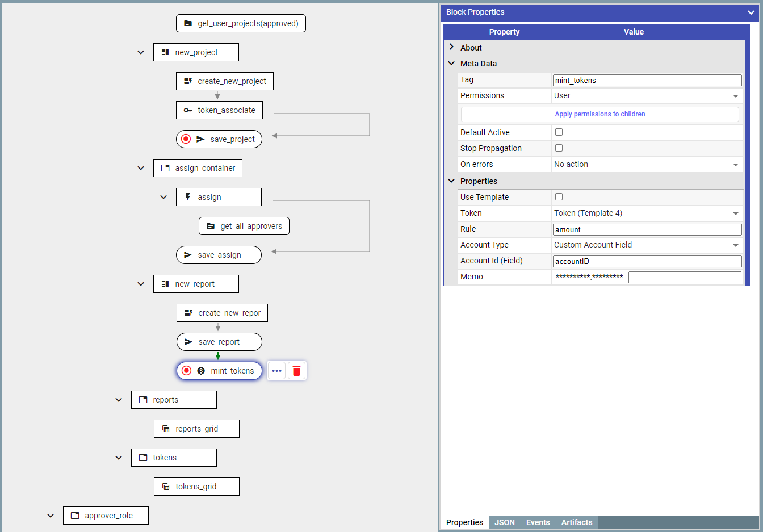Collapse the Meta Data section
Image resolution: width=763 pixels, height=532 pixels.
[x=451, y=64]
